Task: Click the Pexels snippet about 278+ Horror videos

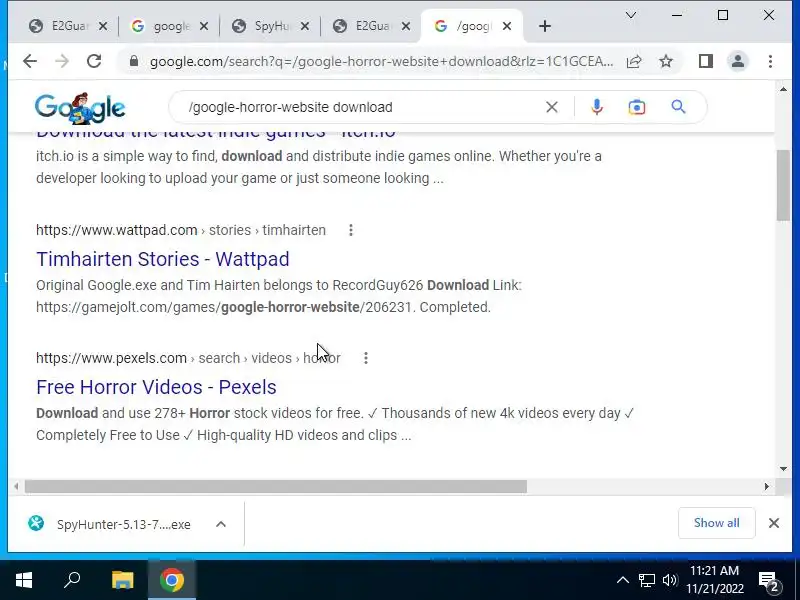Action: pyautogui.click(x=335, y=424)
